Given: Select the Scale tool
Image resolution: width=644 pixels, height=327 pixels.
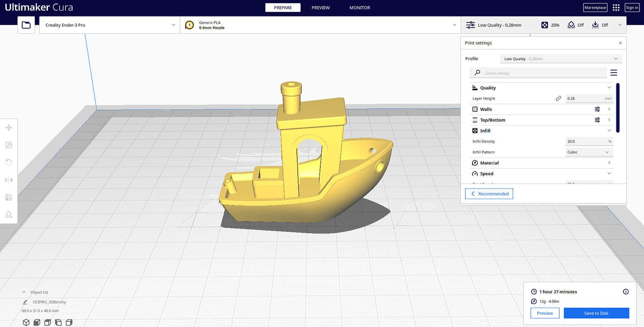Looking at the screenshot, I should point(8,145).
